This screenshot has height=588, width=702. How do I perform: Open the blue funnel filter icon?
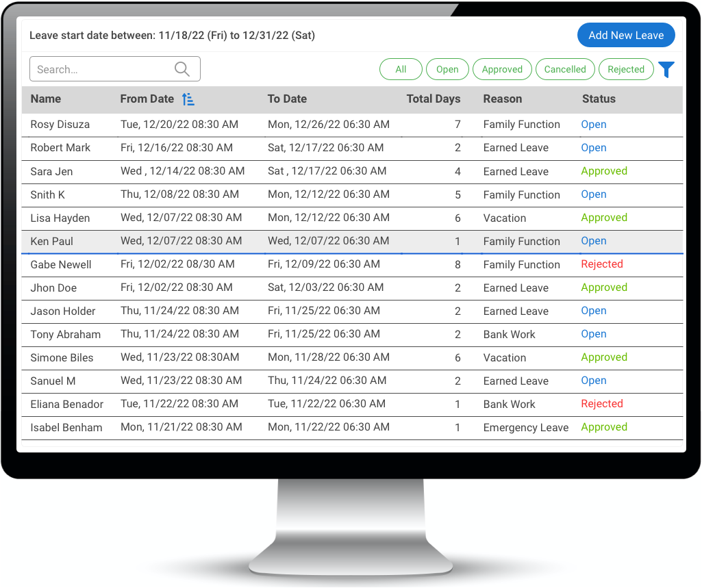coord(666,70)
